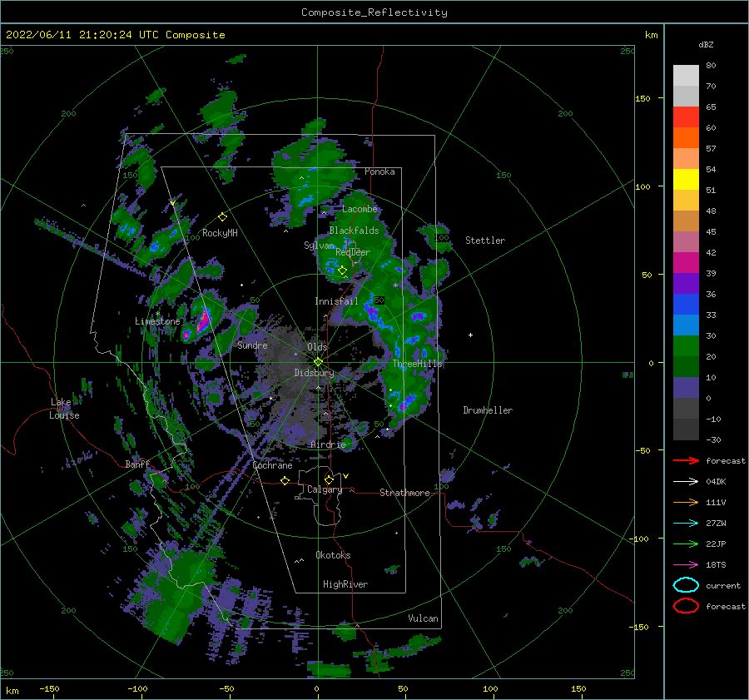Select the yellow 51–54 dBZ swatch

686,180
